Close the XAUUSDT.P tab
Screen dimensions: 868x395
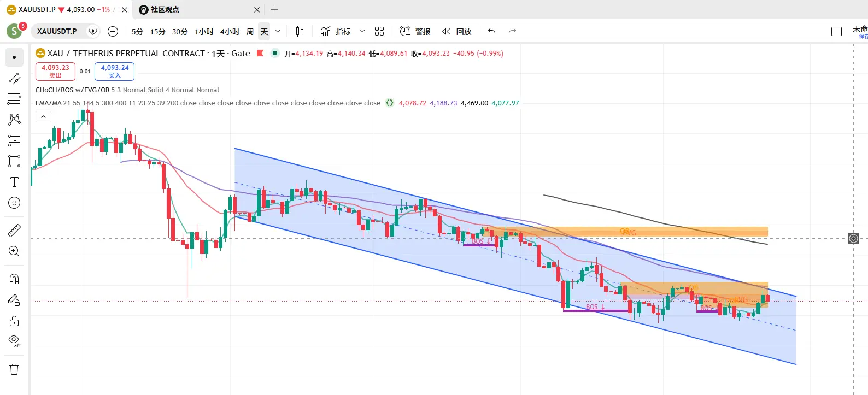click(125, 9)
